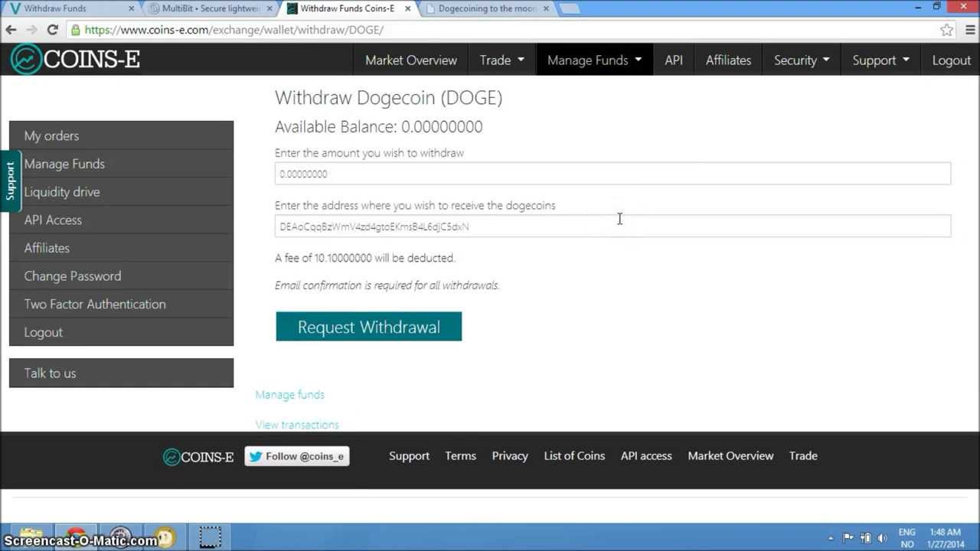
Task: Show hidden system tray icons
Action: (831, 538)
